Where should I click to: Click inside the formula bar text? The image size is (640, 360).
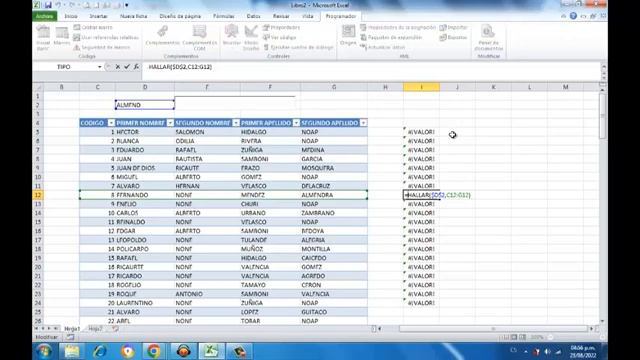180,67
